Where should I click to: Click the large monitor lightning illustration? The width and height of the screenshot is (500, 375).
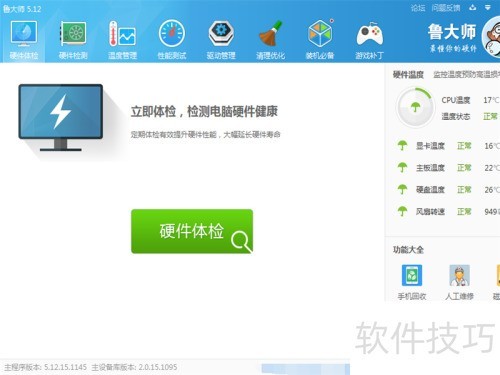(60, 117)
